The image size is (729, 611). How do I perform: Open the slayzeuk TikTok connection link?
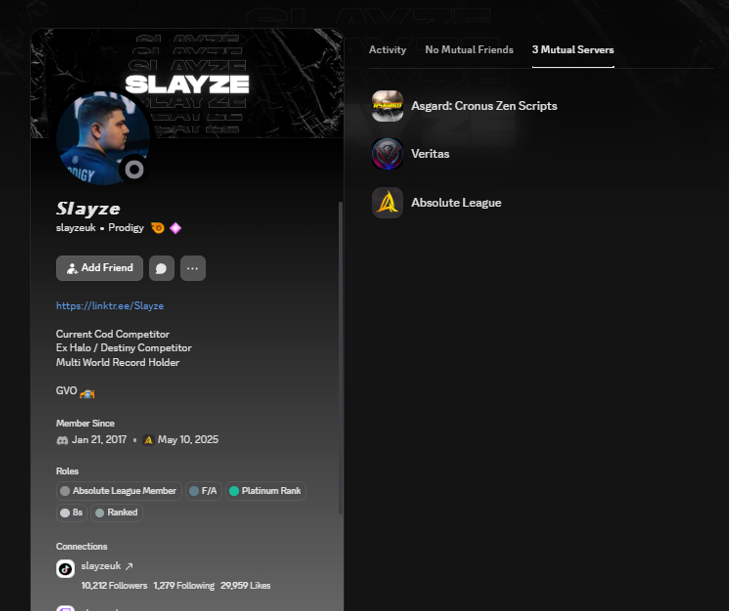tap(101, 566)
